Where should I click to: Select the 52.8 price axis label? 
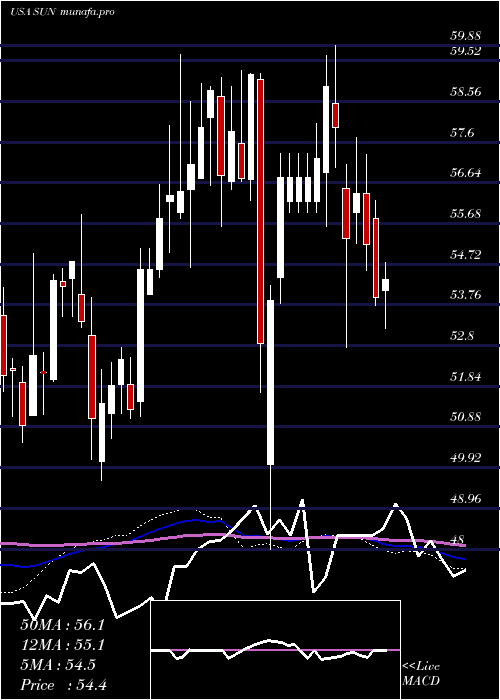click(x=462, y=336)
